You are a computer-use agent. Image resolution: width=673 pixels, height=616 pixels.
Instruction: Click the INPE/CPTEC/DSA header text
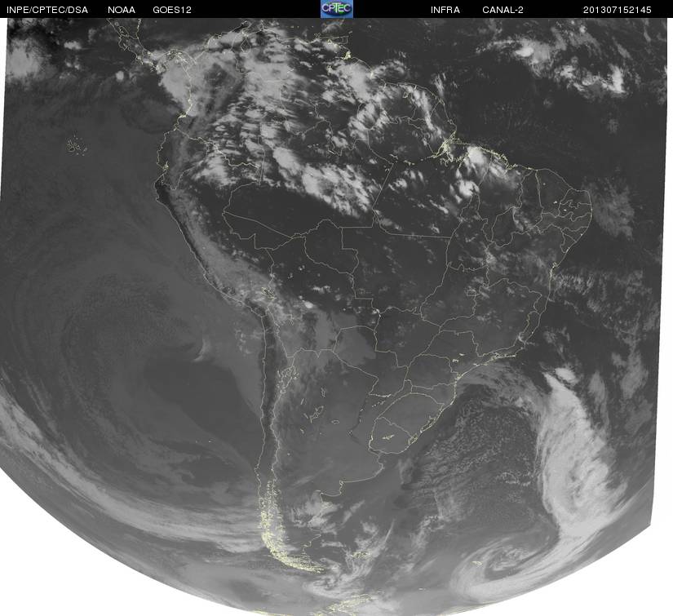pos(47,10)
